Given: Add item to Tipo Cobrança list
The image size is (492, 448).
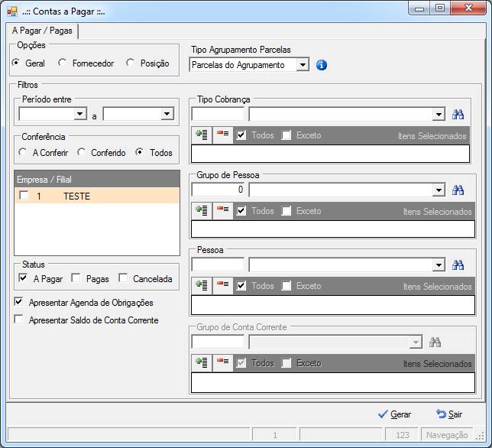Looking at the screenshot, I should pos(202,135).
